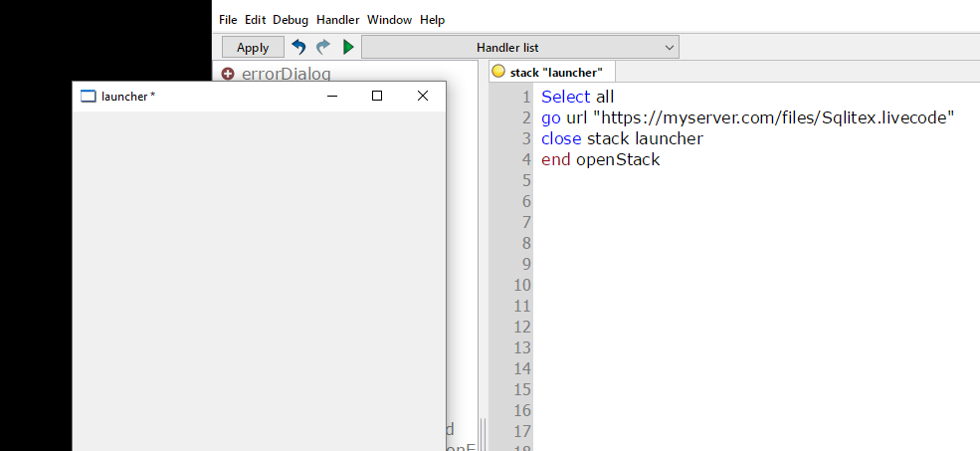Open the Handler list dropdown
The image size is (980, 451).
coord(519,47)
